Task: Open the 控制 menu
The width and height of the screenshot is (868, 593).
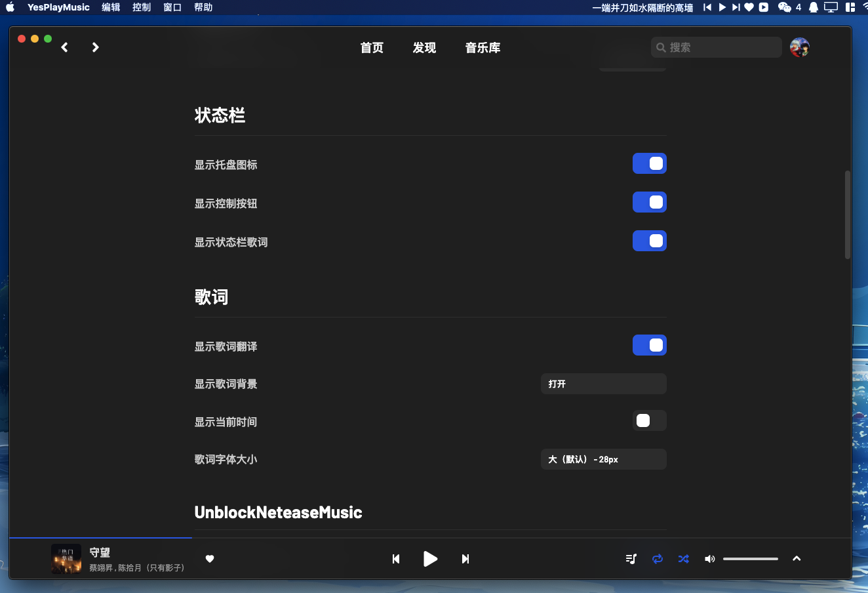Action: coord(142,7)
